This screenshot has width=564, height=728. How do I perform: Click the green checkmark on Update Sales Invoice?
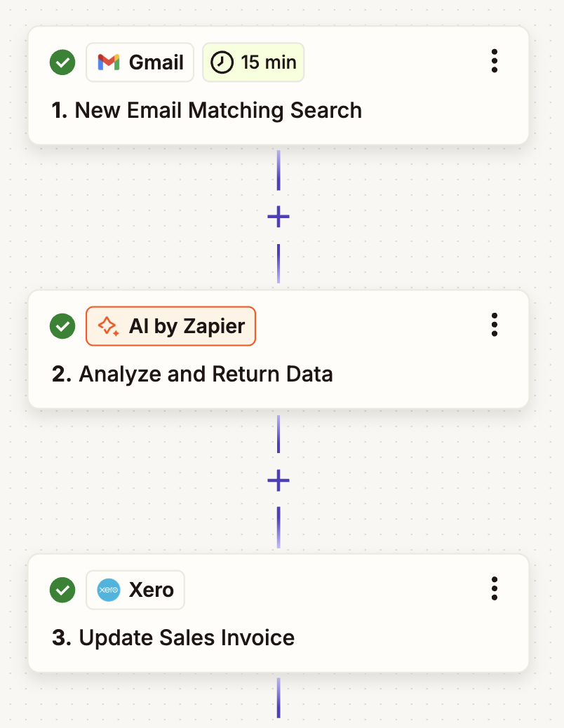pos(62,590)
